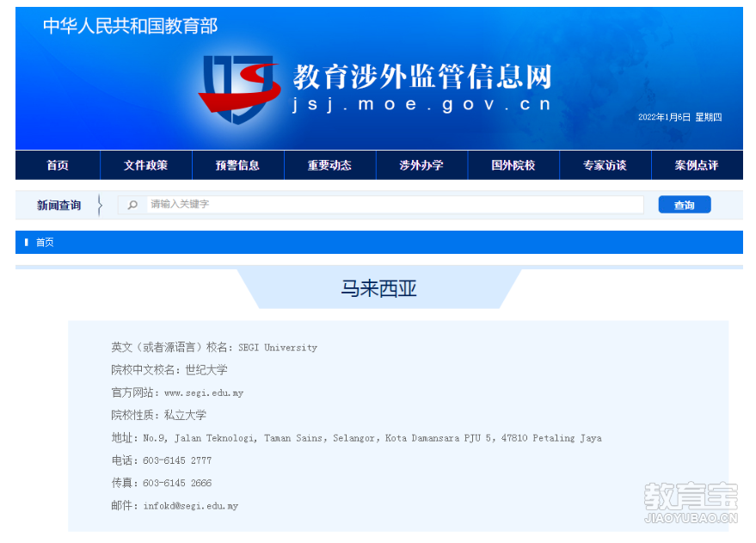The height and width of the screenshot is (543, 756).
Task: Open 专家访谈 navigation item
Action: pos(605,165)
